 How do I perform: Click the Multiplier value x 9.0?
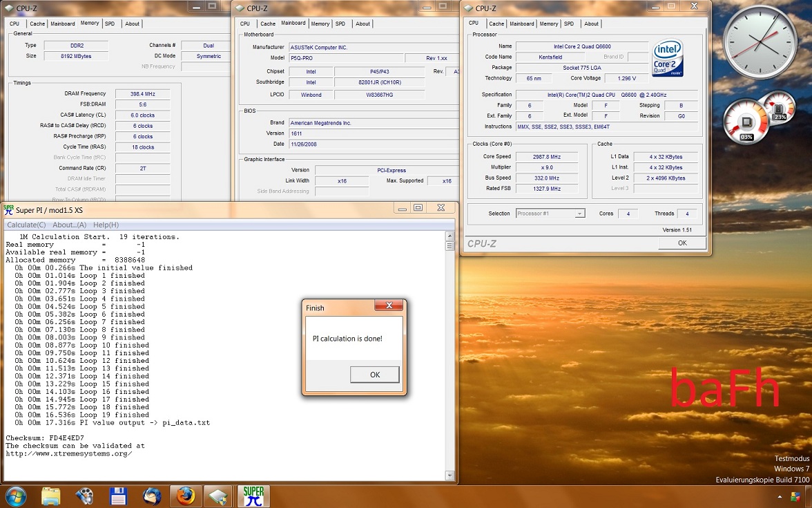tap(546, 167)
